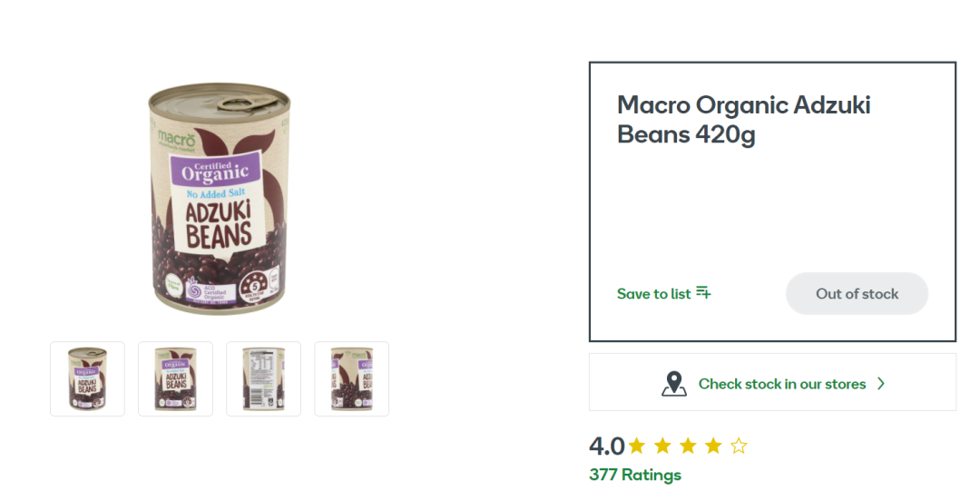Click the fourth yellow rating star

tap(713, 446)
